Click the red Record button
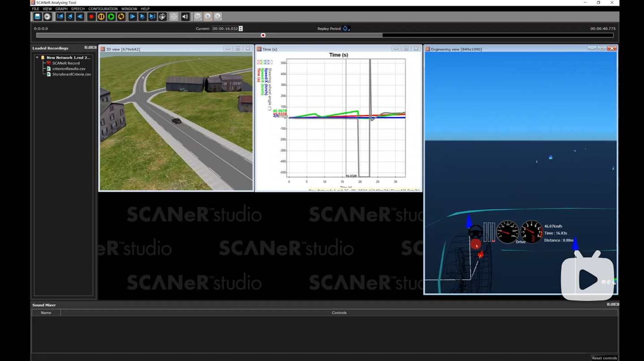Viewport: 644px width, 361px height. coord(91,17)
